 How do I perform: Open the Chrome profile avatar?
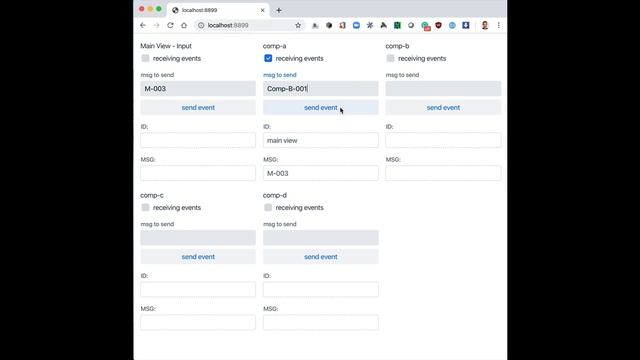[485, 25]
